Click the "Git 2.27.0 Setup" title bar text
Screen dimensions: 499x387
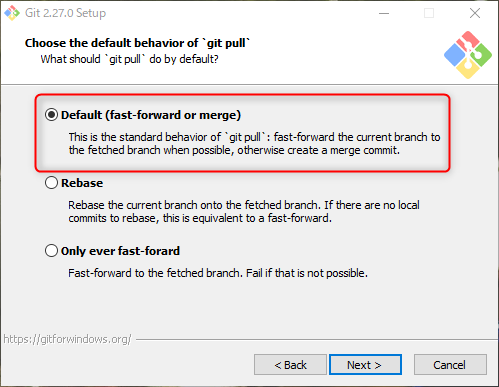[x=65, y=13]
